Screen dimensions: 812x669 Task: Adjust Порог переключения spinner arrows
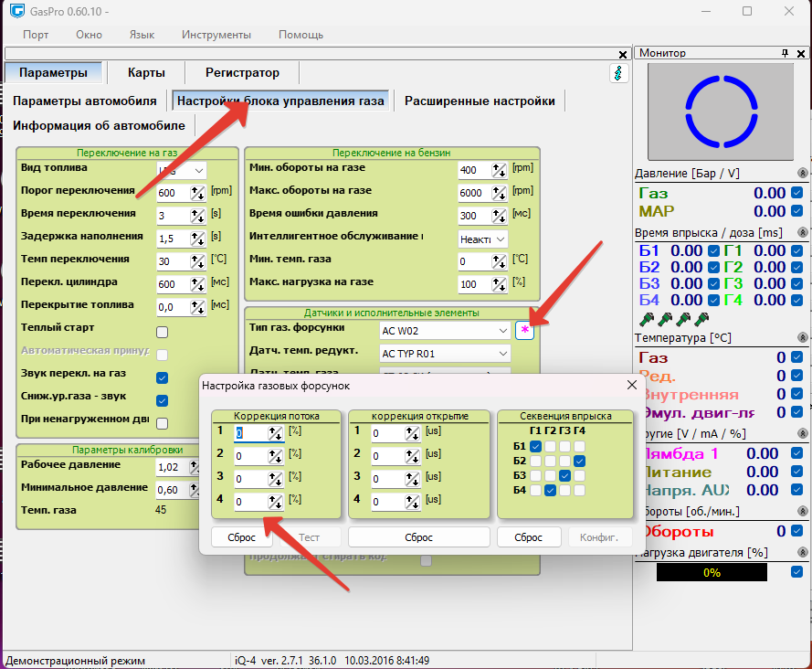click(x=198, y=193)
